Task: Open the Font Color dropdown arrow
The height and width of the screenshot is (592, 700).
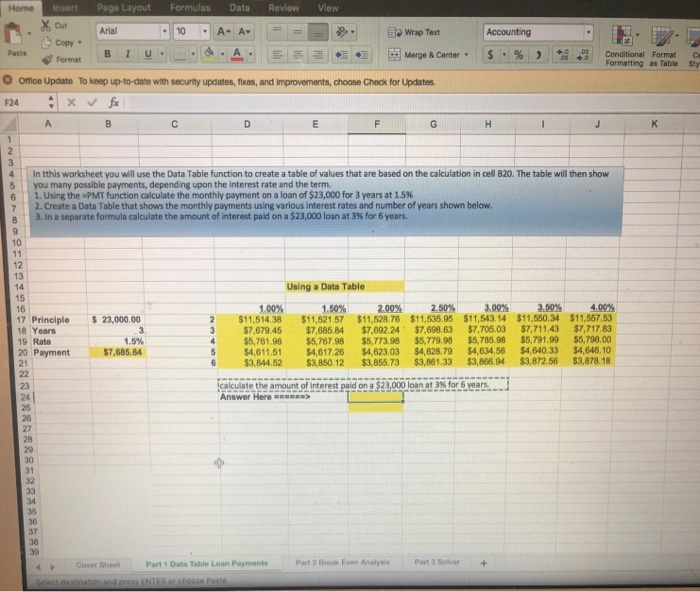Action: click(250, 54)
